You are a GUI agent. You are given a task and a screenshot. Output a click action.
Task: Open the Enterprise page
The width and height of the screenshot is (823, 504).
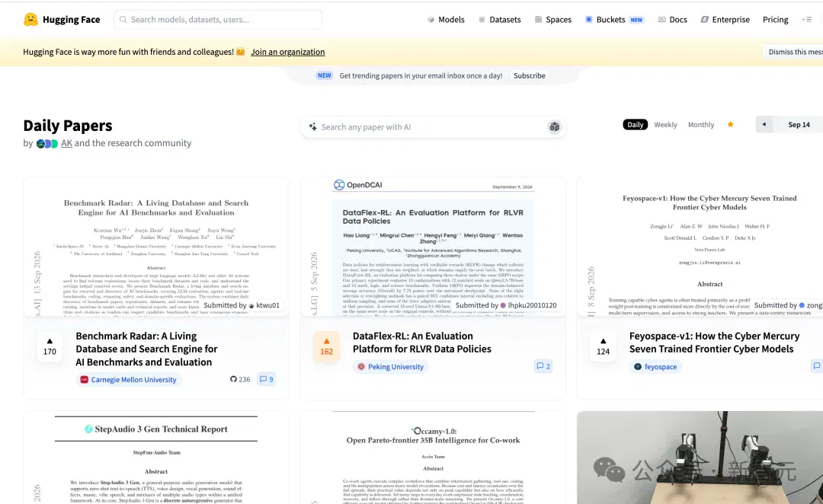click(725, 19)
